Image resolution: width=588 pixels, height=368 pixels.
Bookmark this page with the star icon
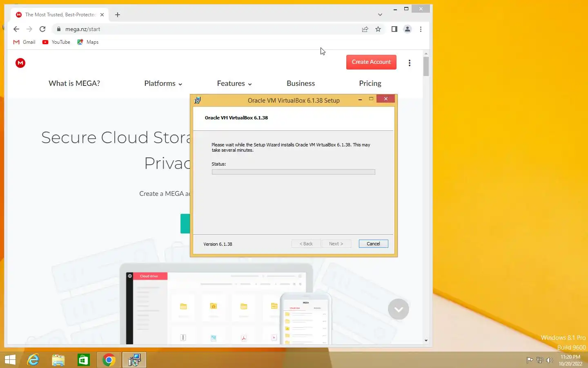tap(378, 29)
